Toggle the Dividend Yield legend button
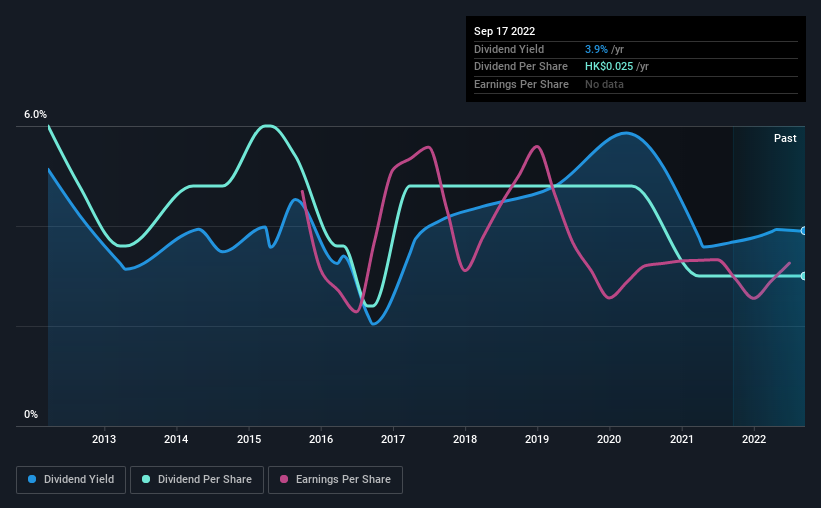This screenshot has height=508, width=821. click(71, 480)
